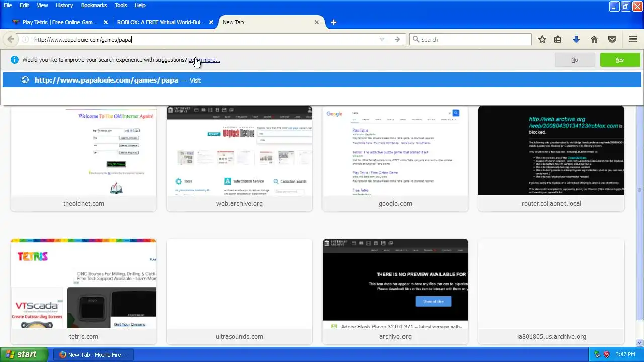Click the Go arrow in address bar
Viewport: 644px width, 362px height.
point(397,39)
